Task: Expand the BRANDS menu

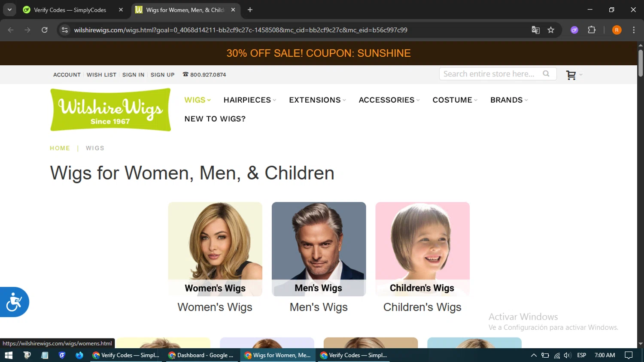Action: click(509, 100)
